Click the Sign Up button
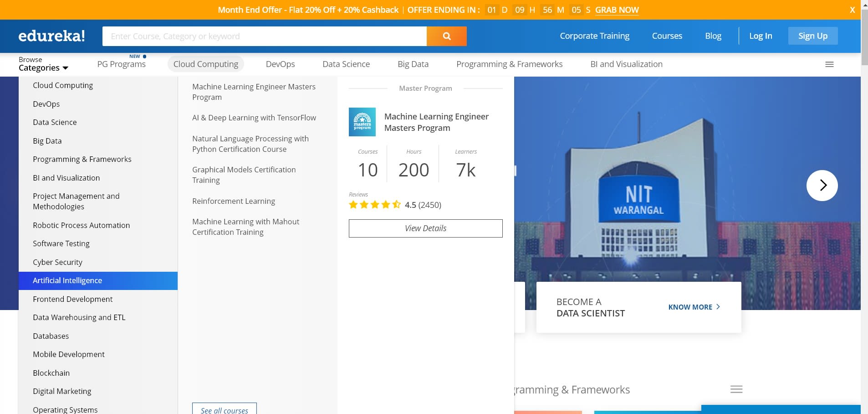This screenshot has height=414, width=868. click(813, 36)
